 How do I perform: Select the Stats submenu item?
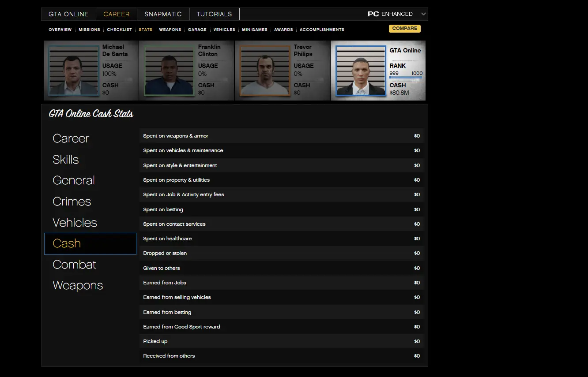[145, 30]
